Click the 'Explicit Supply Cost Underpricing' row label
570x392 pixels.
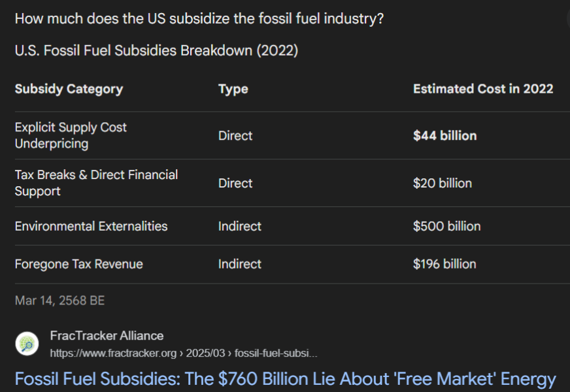[x=71, y=135]
